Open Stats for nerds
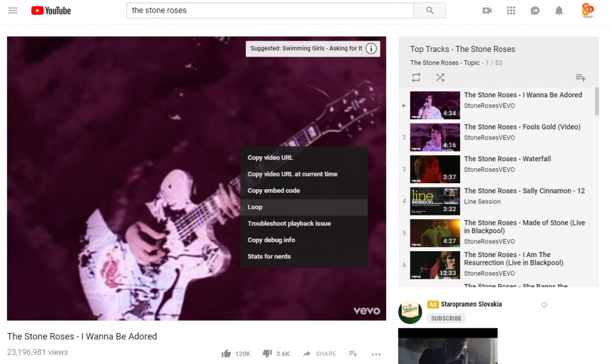The height and width of the screenshot is (364, 611). pyautogui.click(x=304, y=257)
